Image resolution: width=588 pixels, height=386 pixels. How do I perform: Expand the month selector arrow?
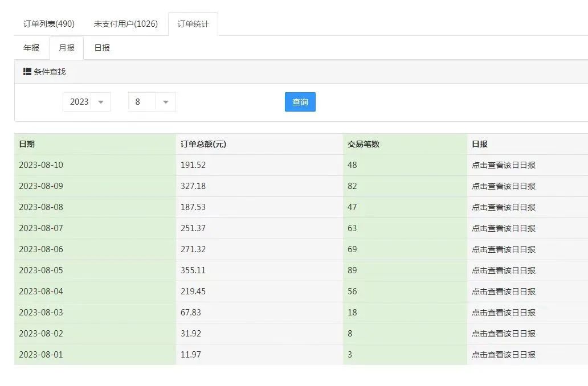[x=165, y=101]
